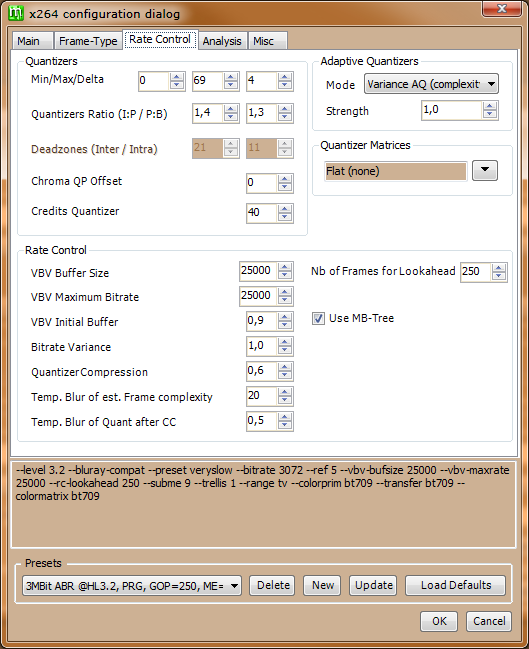Click the Load Defaults button
Viewport: 529px width, 649px height.
tap(455, 585)
